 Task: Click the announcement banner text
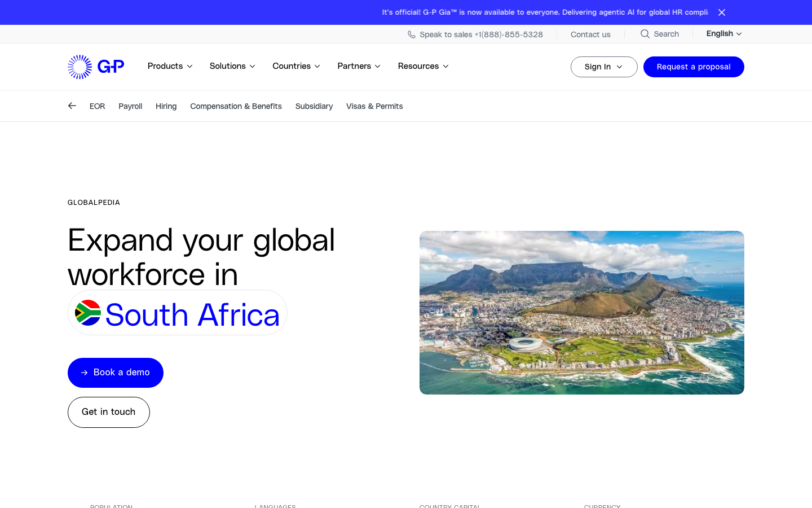pyautogui.click(x=545, y=12)
